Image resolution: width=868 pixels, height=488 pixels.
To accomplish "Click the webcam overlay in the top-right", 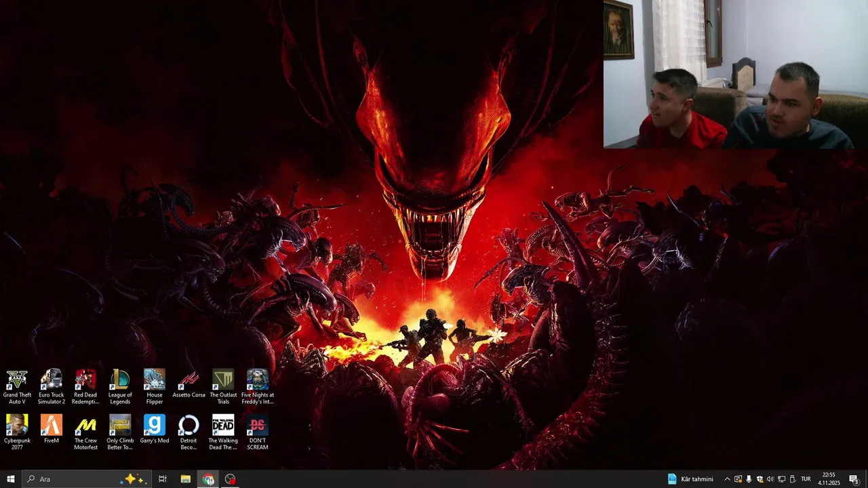I will point(736,74).
